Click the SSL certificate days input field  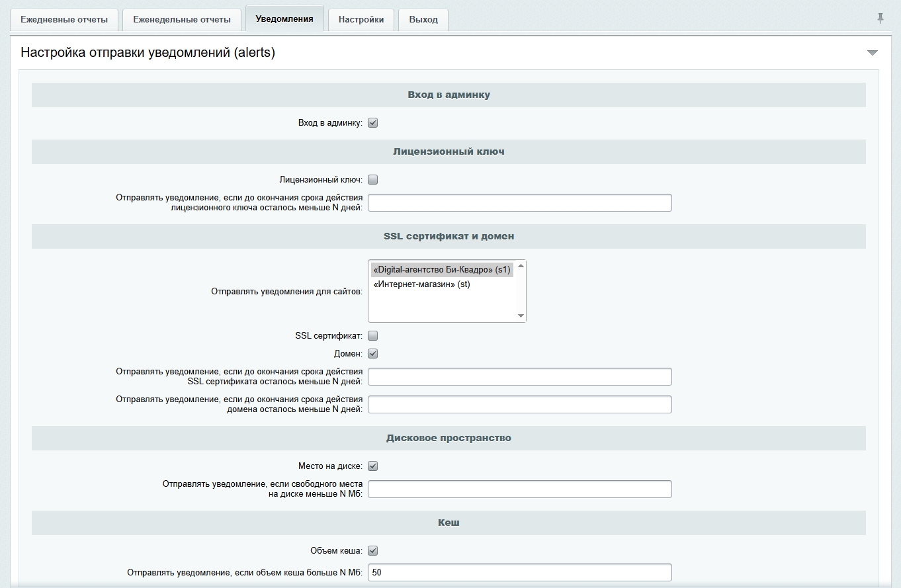point(519,377)
